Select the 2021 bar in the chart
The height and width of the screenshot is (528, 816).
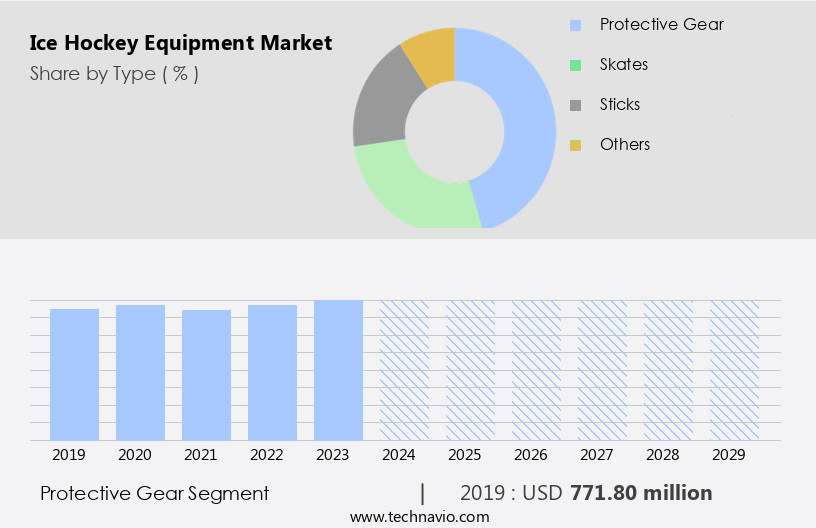tap(207, 375)
